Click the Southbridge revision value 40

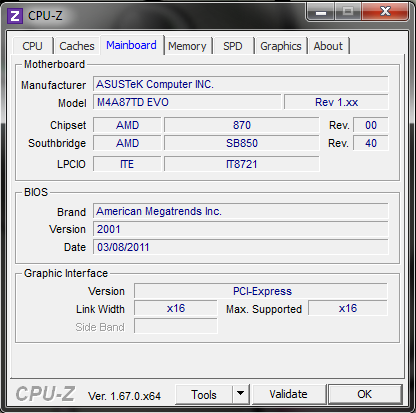tap(371, 143)
